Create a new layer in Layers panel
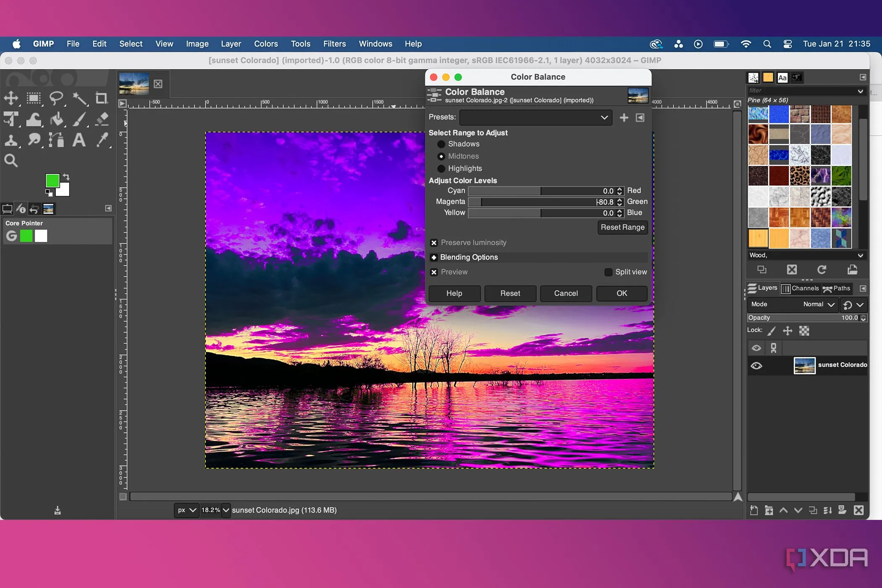The width and height of the screenshot is (882, 588). coord(754,510)
